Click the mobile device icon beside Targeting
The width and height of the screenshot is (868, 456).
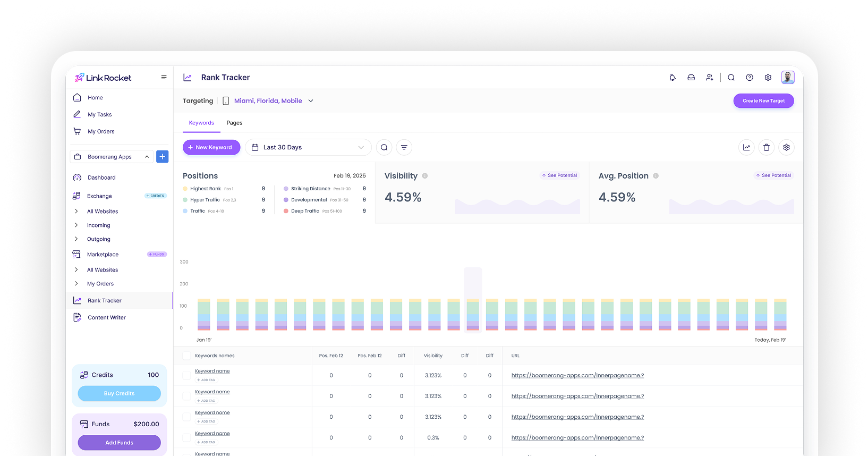coord(226,101)
